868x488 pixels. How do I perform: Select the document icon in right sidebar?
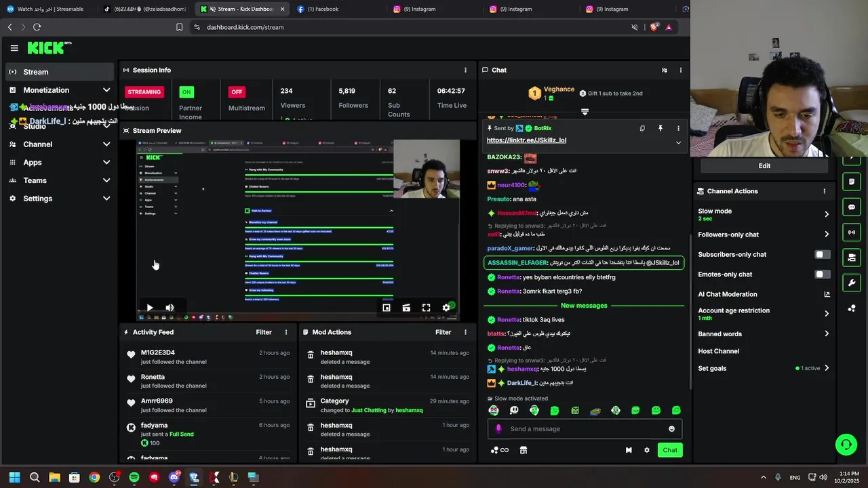click(852, 182)
